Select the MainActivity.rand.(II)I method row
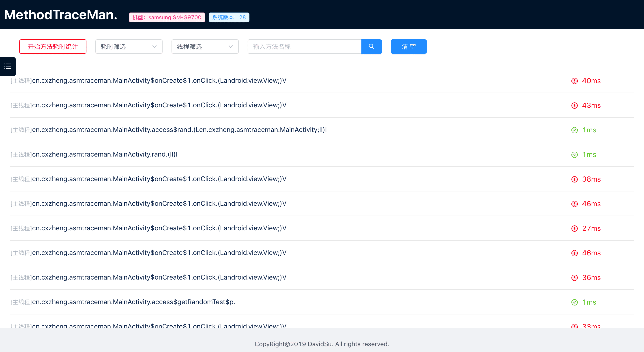The height and width of the screenshot is (352, 644). pyautogui.click(x=105, y=155)
